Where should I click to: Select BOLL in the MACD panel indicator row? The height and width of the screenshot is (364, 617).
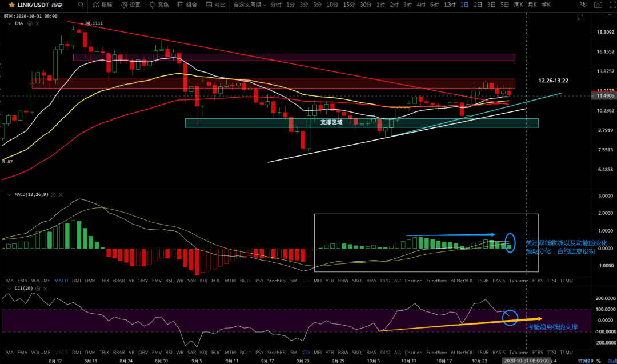tap(246, 281)
